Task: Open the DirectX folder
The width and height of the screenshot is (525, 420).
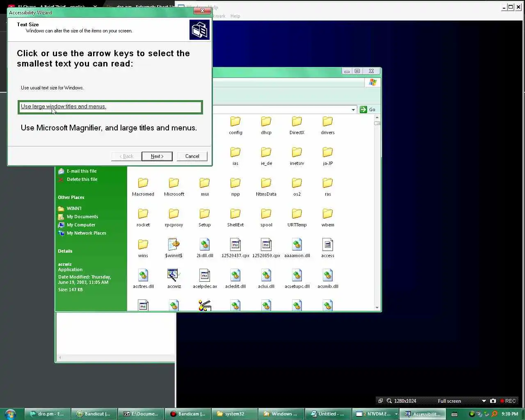Action: click(297, 126)
